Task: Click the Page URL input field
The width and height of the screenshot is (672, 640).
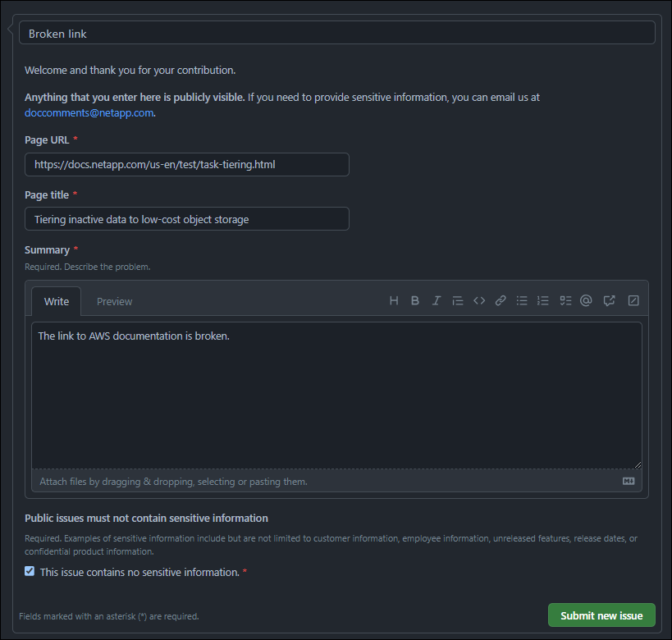Action: point(186,164)
